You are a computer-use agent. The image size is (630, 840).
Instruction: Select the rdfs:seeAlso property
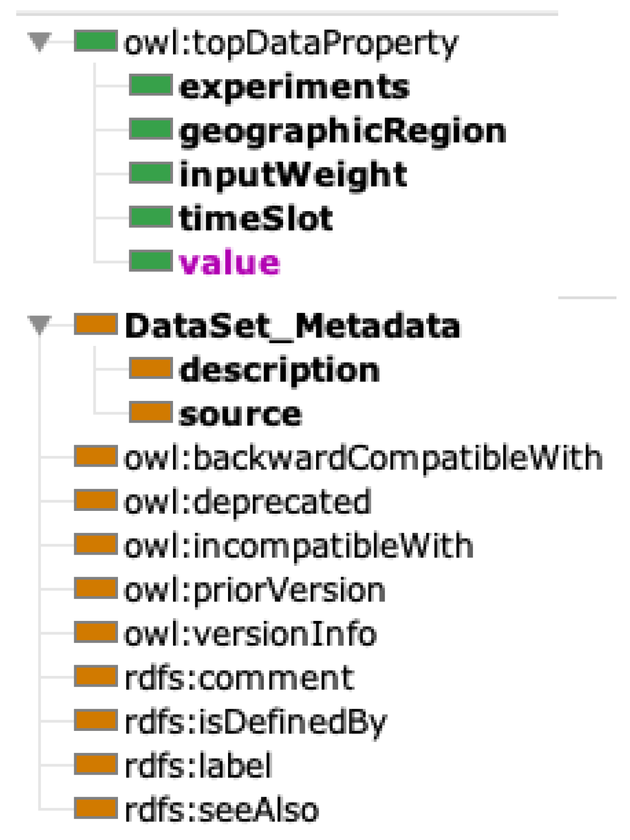[222, 810]
